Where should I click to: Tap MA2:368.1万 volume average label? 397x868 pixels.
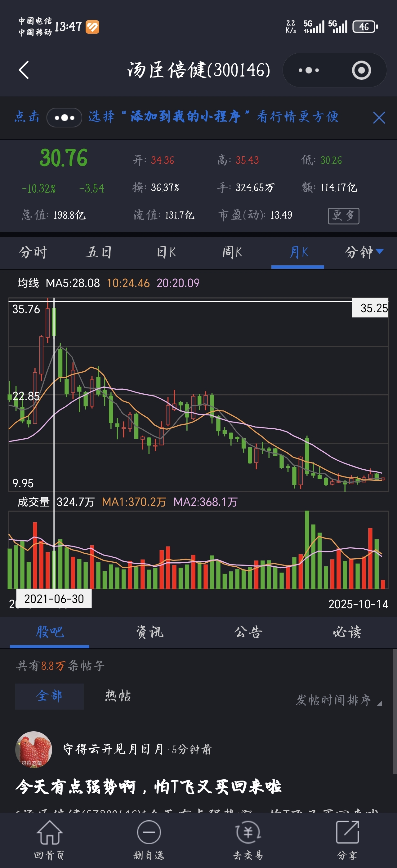(x=205, y=502)
